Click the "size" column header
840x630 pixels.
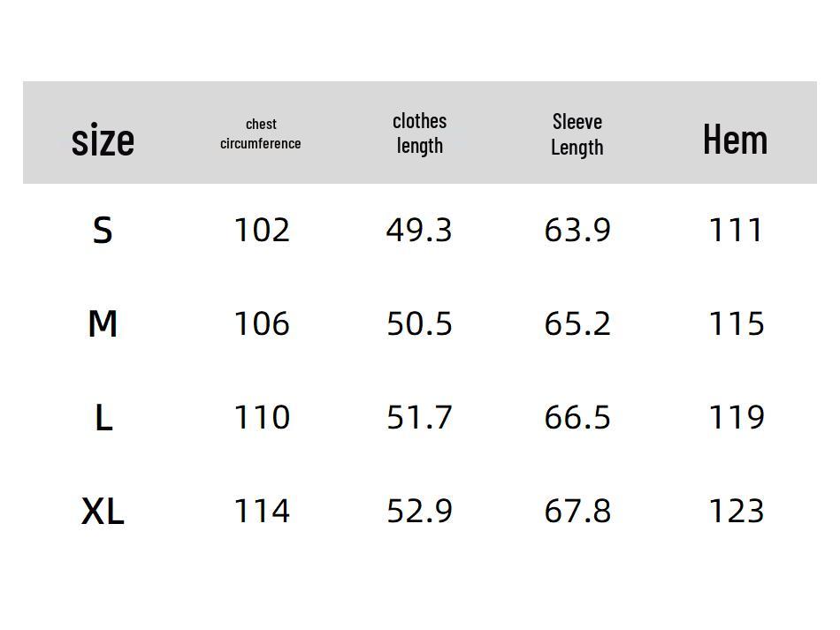103,140
